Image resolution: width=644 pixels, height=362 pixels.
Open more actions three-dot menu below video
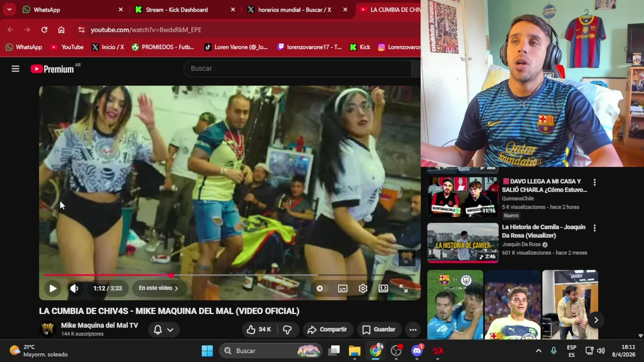tap(413, 329)
